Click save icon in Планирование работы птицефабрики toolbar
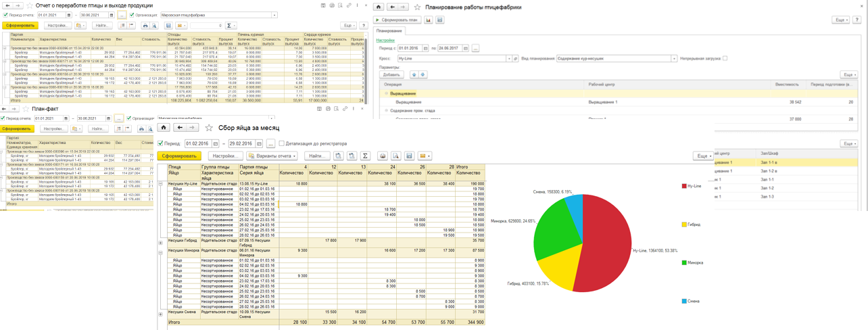 click(x=439, y=20)
